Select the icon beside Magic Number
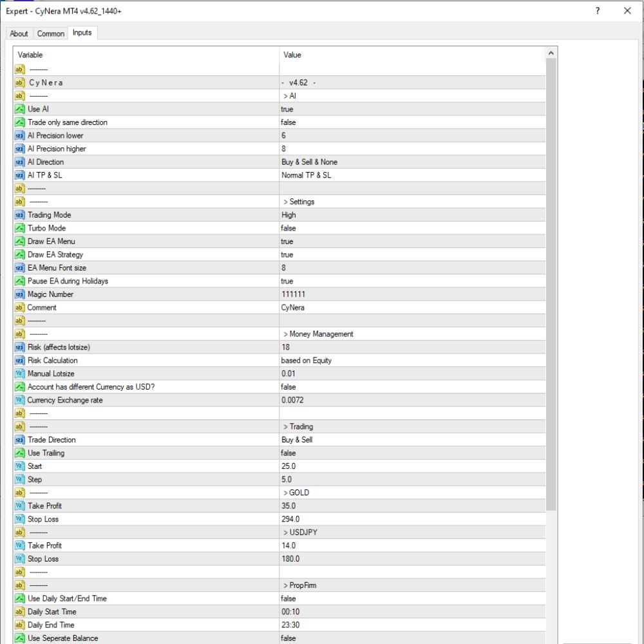This screenshot has height=644, width=644. pyautogui.click(x=20, y=294)
